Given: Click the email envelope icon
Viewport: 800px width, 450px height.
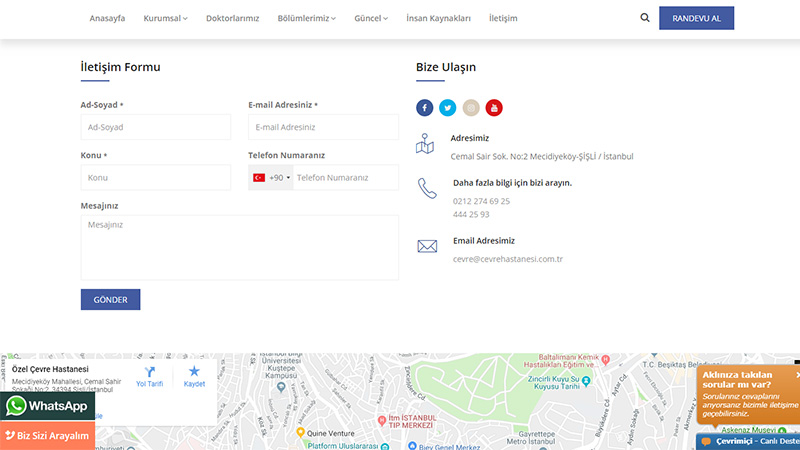Looking at the screenshot, I should 427,246.
